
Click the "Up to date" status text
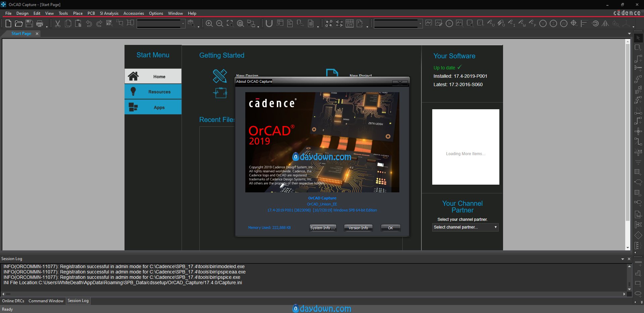tap(444, 68)
